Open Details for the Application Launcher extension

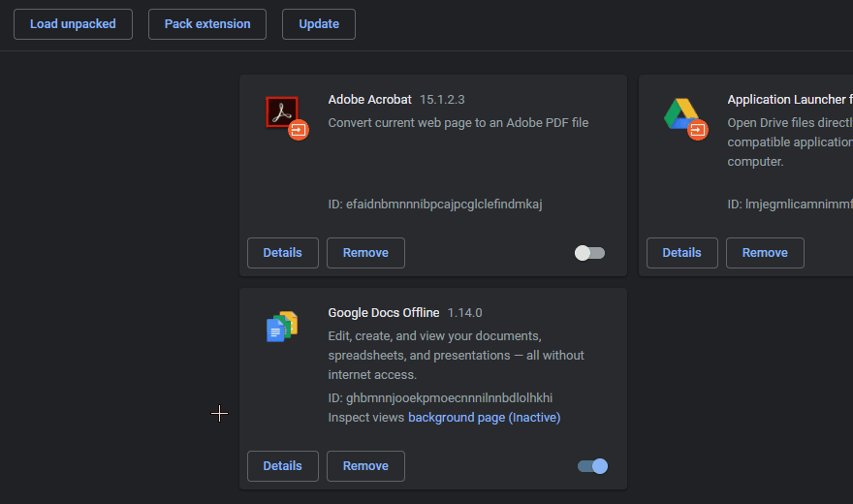681,253
